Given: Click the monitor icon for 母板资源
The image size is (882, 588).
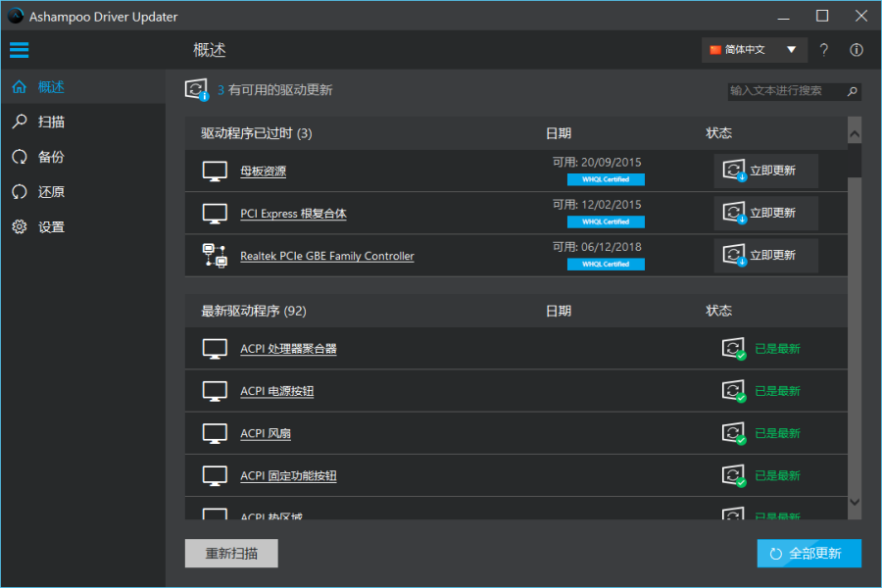Looking at the screenshot, I should 215,171.
